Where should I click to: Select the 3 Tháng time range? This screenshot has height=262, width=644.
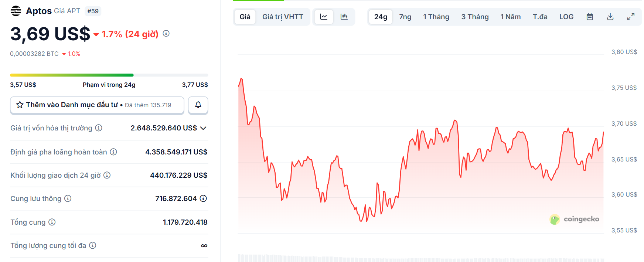[475, 17]
